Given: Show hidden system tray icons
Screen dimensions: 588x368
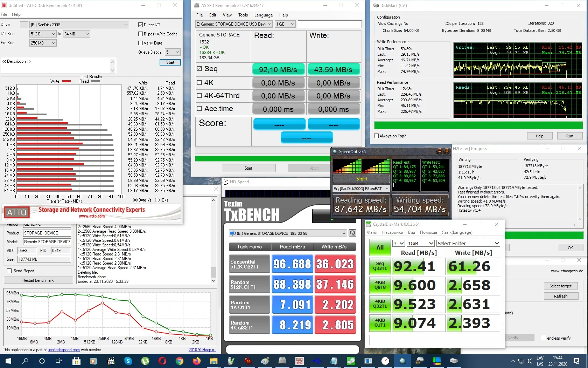Looking at the screenshot, I should 513,361.
